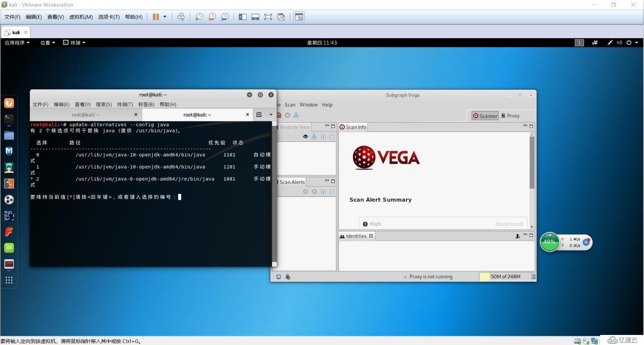Open the Files folder dock icon
Screen dimensions: 644x345
point(9,135)
